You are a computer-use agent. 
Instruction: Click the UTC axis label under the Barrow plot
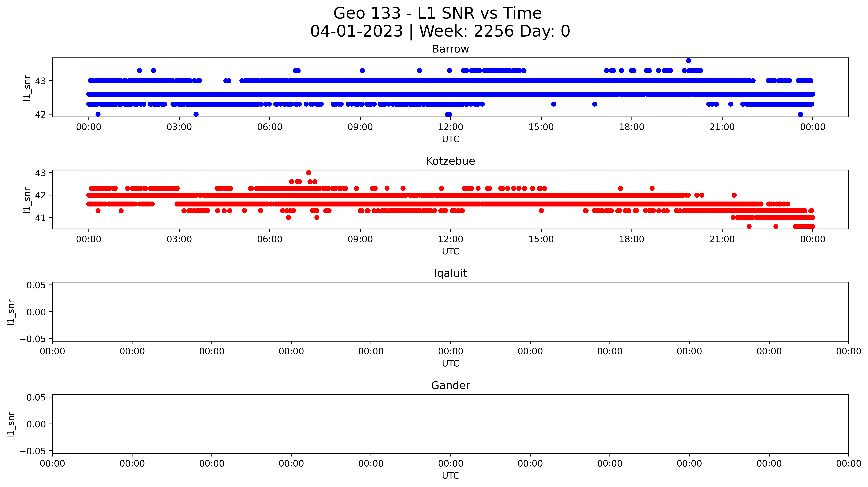tap(451, 139)
